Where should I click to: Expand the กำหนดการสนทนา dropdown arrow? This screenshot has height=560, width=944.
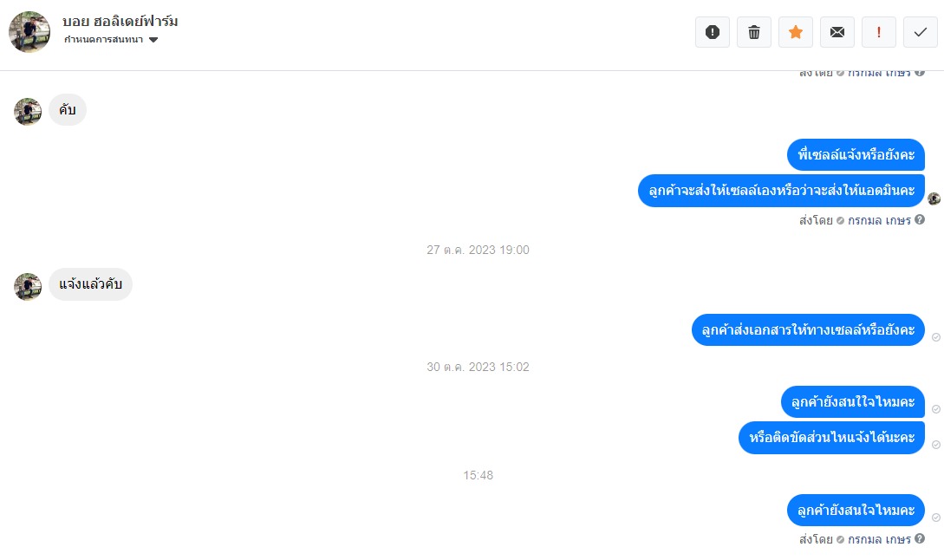(153, 40)
